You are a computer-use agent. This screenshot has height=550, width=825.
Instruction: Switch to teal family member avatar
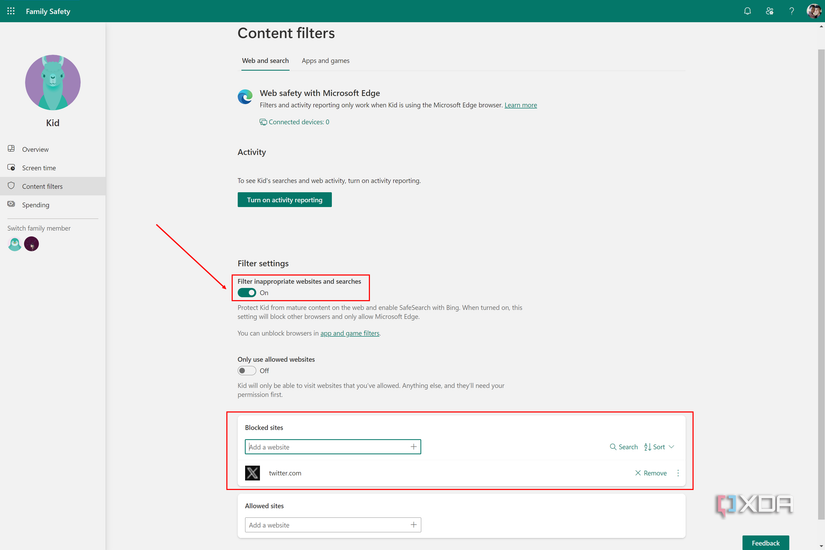tap(15, 244)
